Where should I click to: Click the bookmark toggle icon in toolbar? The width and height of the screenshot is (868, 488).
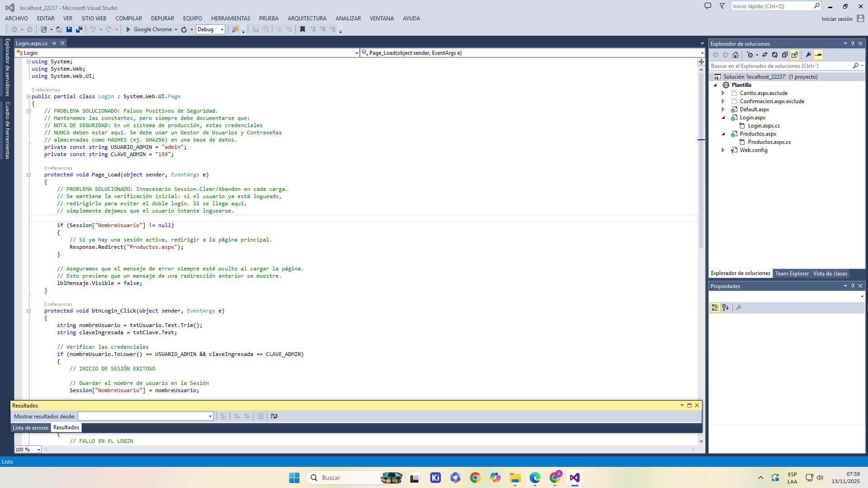(x=303, y=29)
